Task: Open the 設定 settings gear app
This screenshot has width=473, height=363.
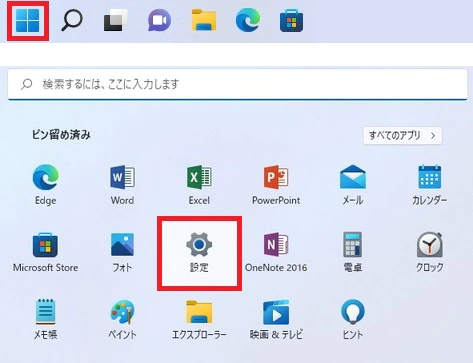Action: 199,252
